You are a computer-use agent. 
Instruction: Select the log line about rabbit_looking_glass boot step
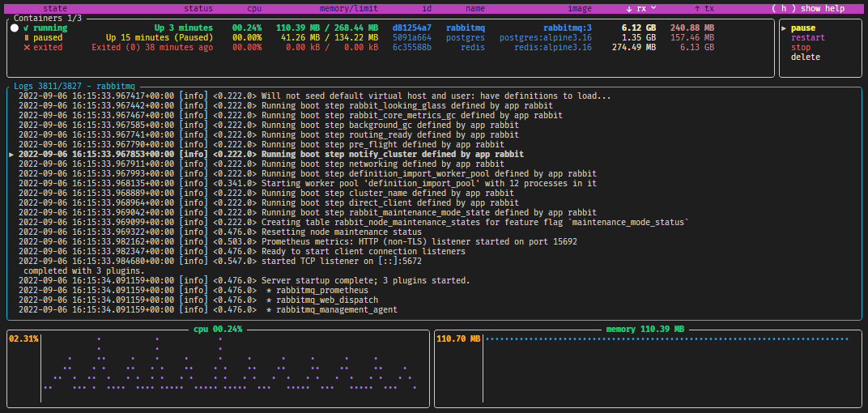pos(286,106)
